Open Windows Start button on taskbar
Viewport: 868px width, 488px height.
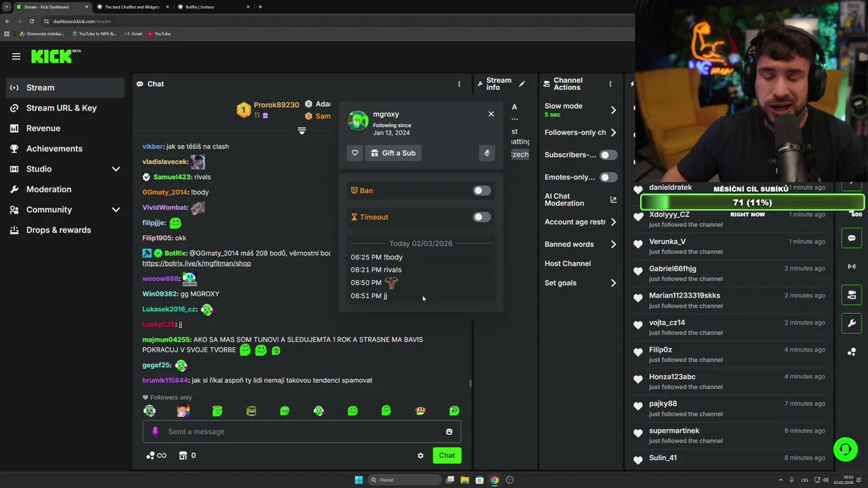[359, 480]
